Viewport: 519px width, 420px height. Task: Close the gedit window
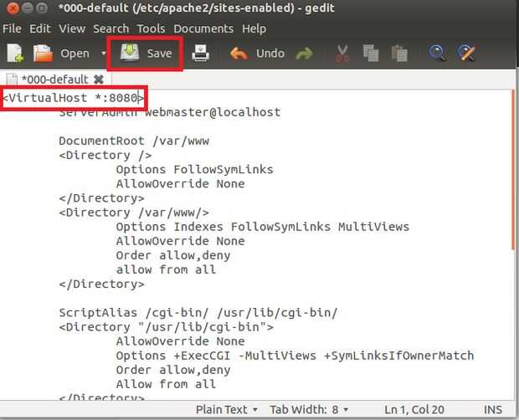coord(13,8)
